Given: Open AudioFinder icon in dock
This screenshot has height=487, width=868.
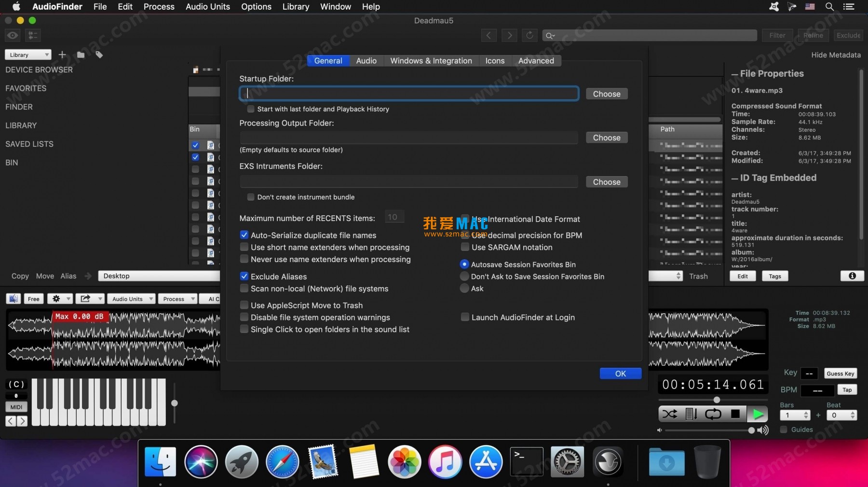Looking at the screenshot, I should coord(608,461).
